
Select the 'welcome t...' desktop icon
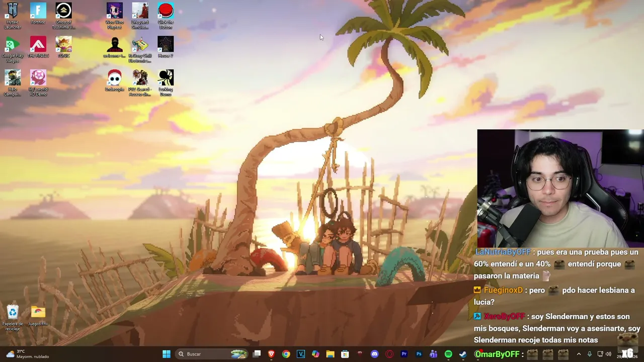[115, 47]
